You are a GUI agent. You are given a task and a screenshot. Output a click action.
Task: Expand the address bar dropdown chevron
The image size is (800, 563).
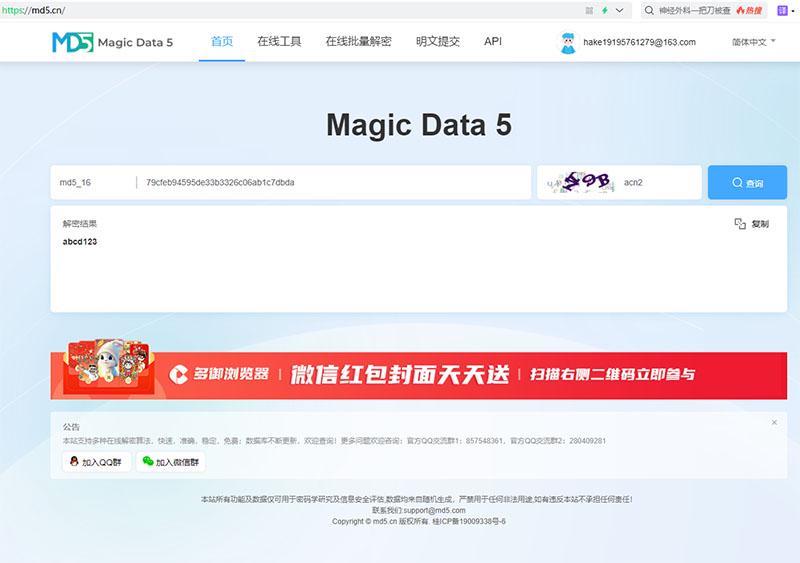[619, 10]
